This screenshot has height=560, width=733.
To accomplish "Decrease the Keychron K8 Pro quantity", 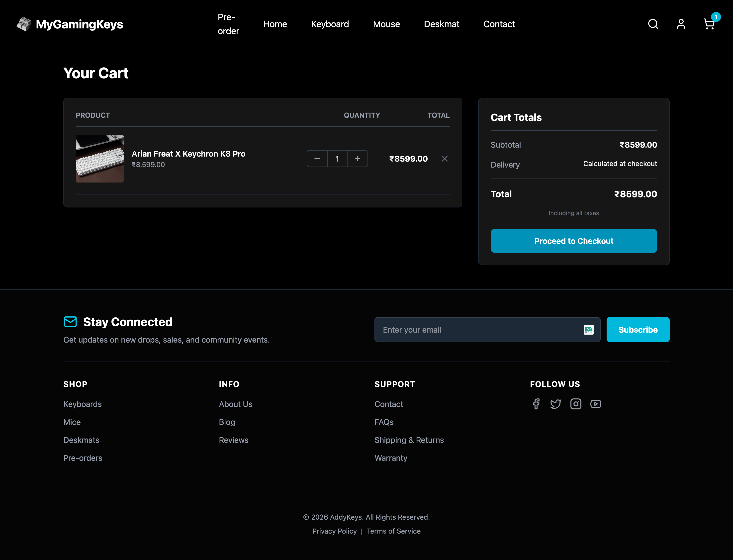I will pyautogui.click(x=317, y=159).
